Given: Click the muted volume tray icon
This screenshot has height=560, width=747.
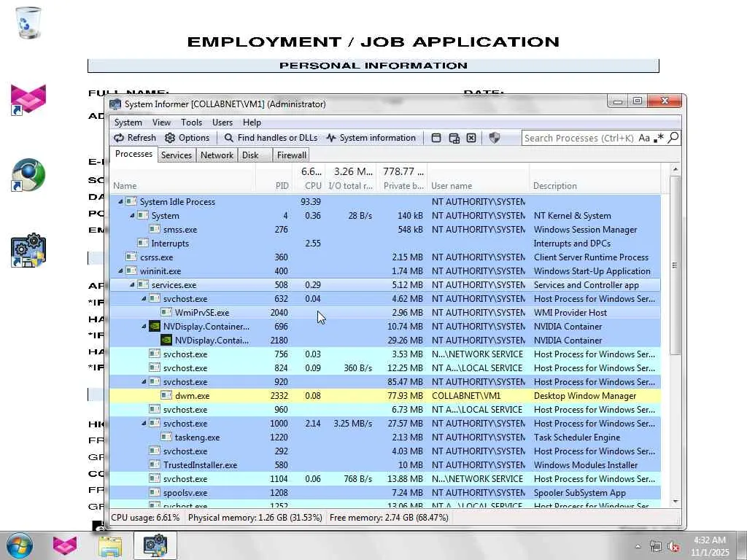Looking at the screenshot, I should [x=673, y=547].
